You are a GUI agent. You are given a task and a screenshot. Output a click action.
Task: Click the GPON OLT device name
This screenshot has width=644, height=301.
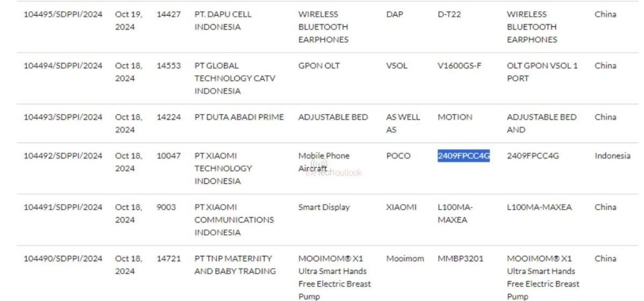click(x=319, y=66)
